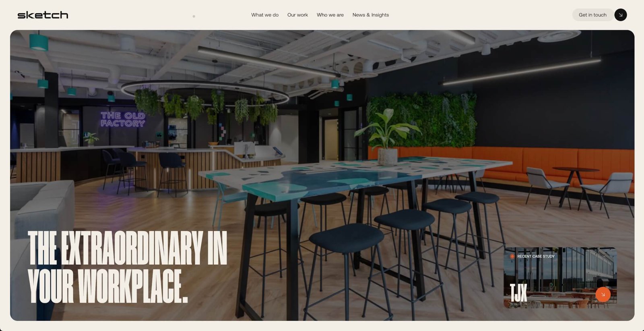Image resolution: width=644 pixels, height=331 pixels.
Task: Click the black circular arrow icon beside Get in touch
Action: pyautogui.click(x=621, y=15)
